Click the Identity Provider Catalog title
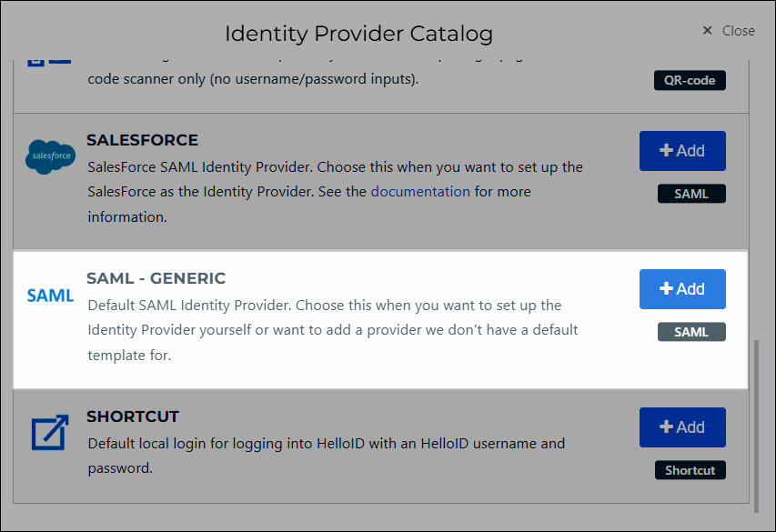776x532 pixels. pos(358,34)
